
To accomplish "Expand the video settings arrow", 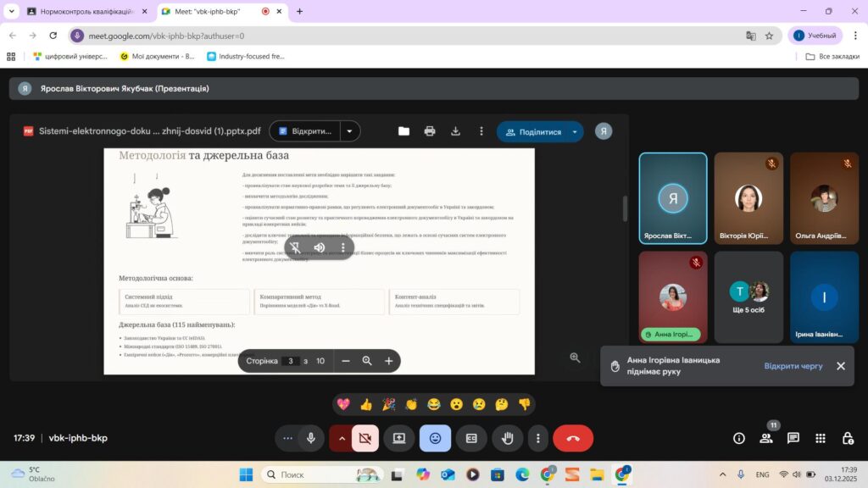I will click(342, 438).
